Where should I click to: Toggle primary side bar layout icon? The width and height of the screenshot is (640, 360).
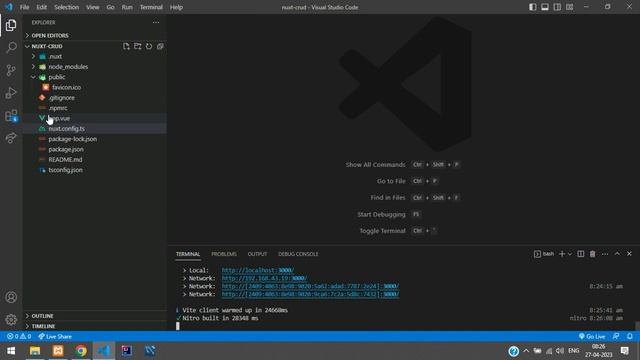(533, 7)
